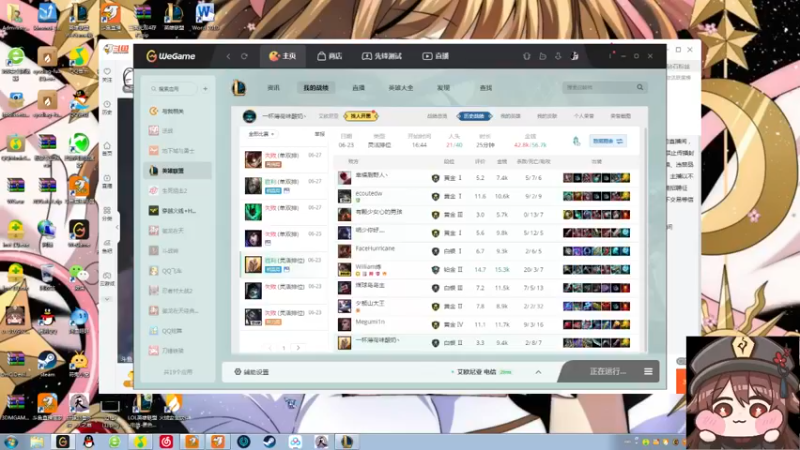This screenshot has width=800, height=450.
Task: Open the download icon in WeGame header
Action: coord(558,56)
